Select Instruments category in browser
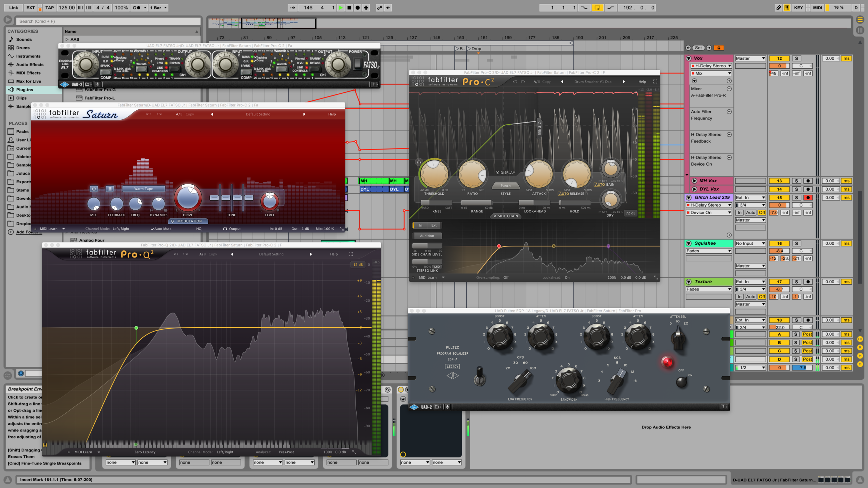 point(28,56)
